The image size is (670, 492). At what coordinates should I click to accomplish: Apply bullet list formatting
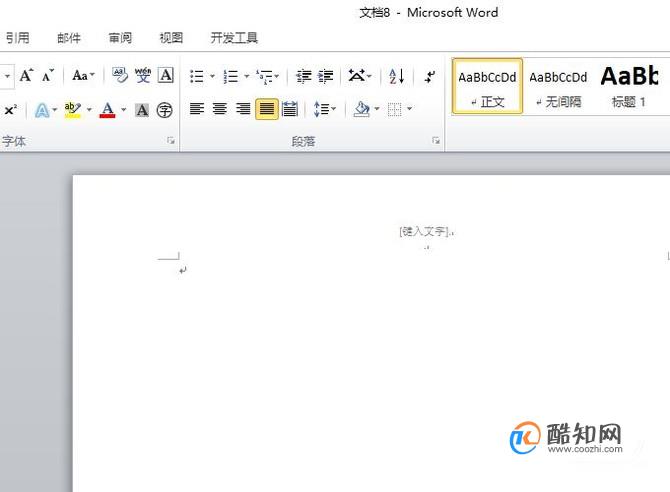tap(197, 77)
